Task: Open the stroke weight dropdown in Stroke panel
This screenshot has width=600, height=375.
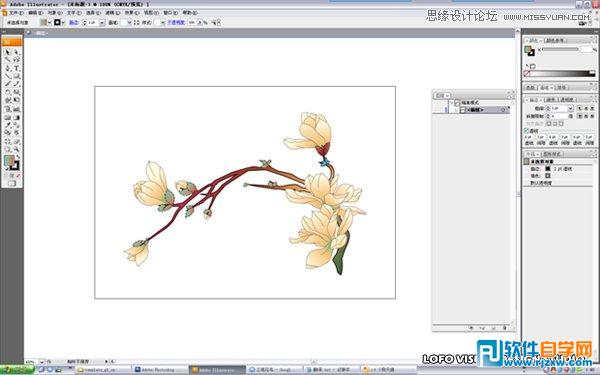Action: tap(570, 109)
